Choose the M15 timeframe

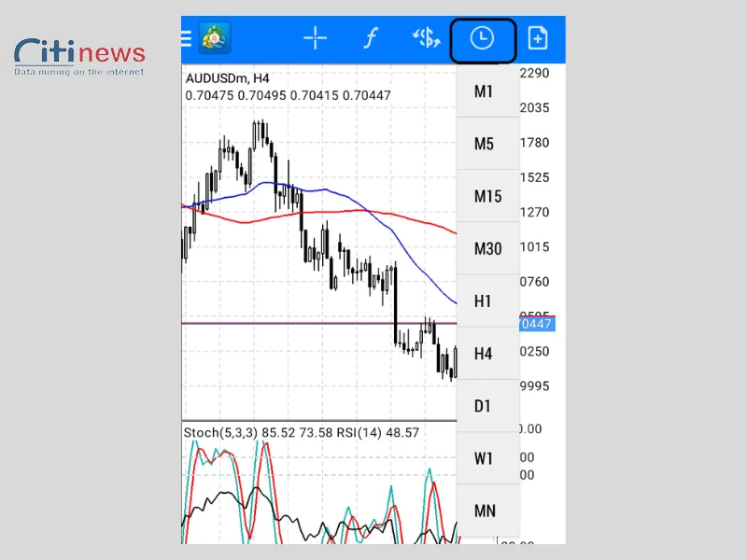[x=487, y=196]
